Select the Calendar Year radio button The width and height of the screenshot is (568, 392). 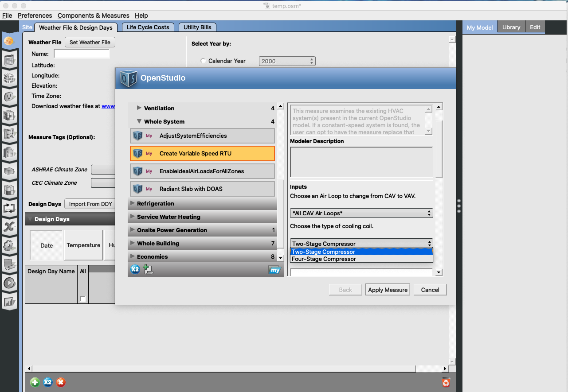[203, 61]
